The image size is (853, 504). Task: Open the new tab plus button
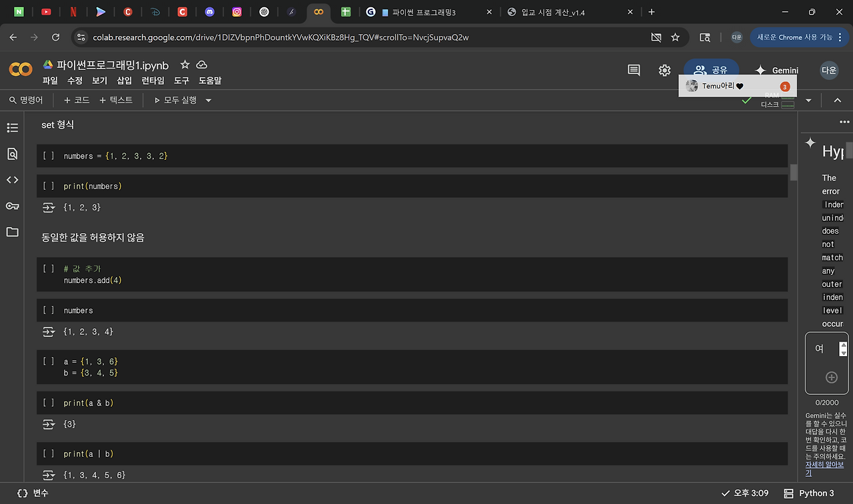point(651,12)
